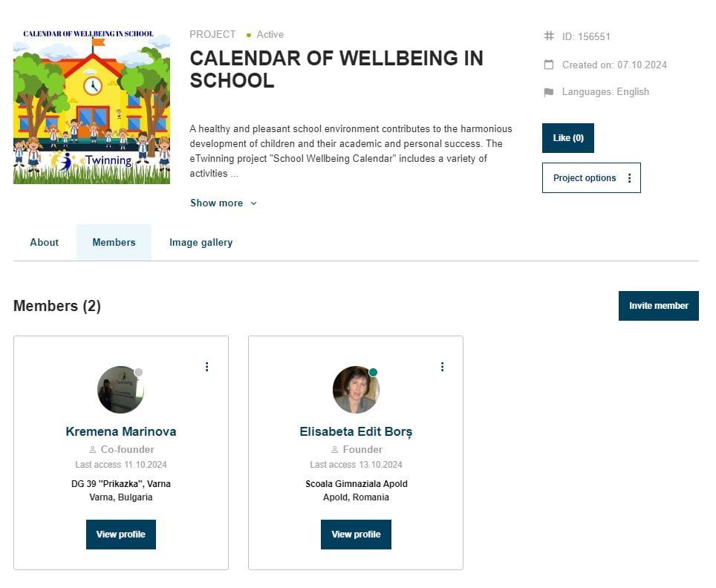
Task: Click the flag icon beside Languages
Action: coord(549,92)
